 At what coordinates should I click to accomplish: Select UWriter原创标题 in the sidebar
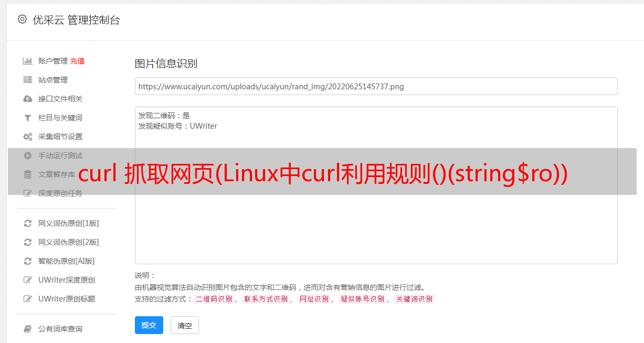point(67,299)
